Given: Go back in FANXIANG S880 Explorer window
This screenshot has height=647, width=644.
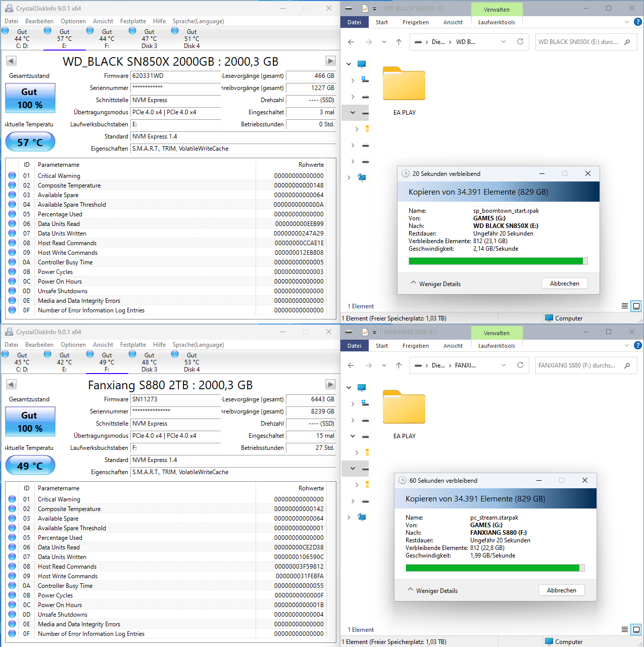Looking at the screenshot, I should [x=351, y=365].
